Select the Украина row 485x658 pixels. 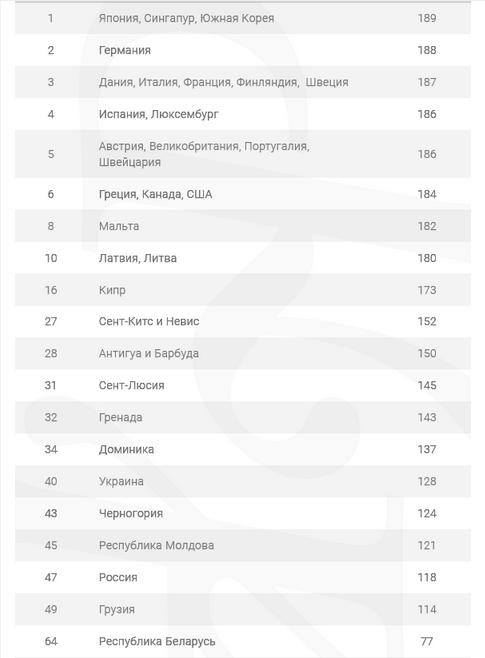point(243,481)
